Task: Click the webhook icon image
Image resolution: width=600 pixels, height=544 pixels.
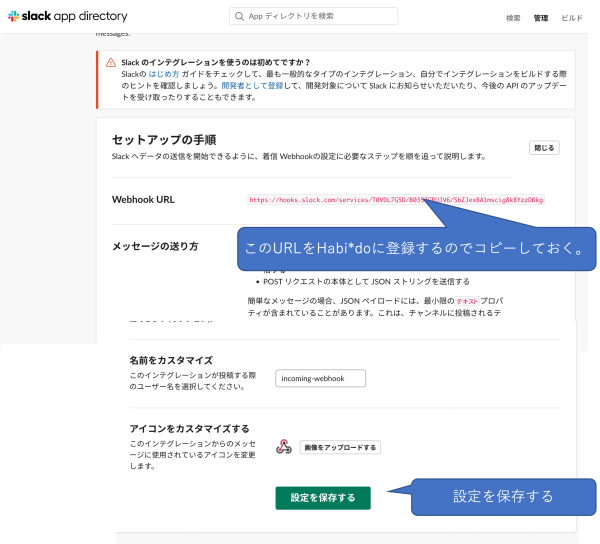Action: point(284,447)
